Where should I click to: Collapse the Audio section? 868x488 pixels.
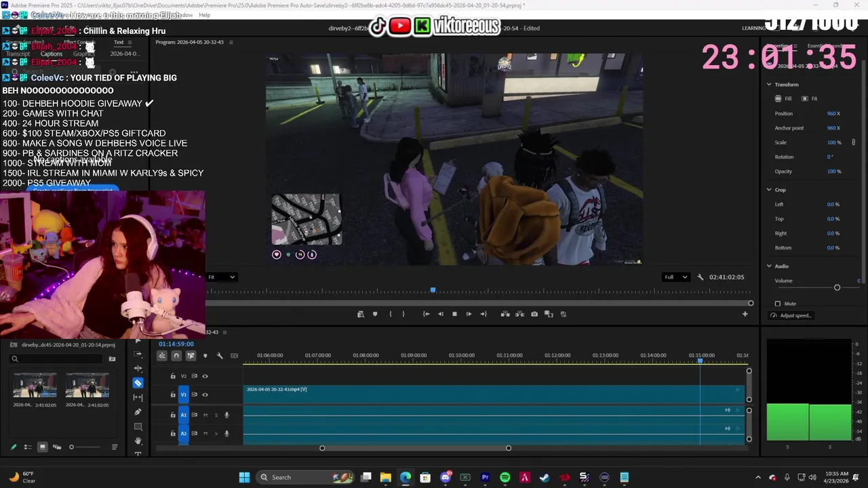pyautogui.click(x=769, y=266)
